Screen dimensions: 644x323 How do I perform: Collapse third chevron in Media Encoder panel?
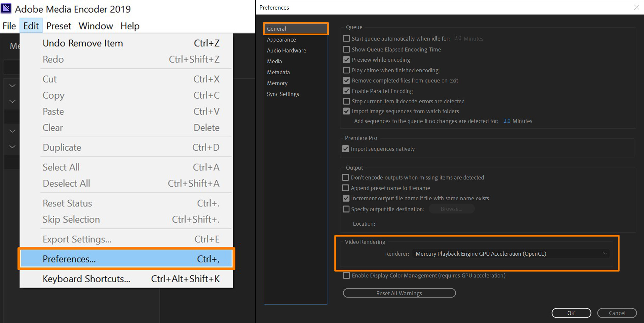(x=12, y=131)
